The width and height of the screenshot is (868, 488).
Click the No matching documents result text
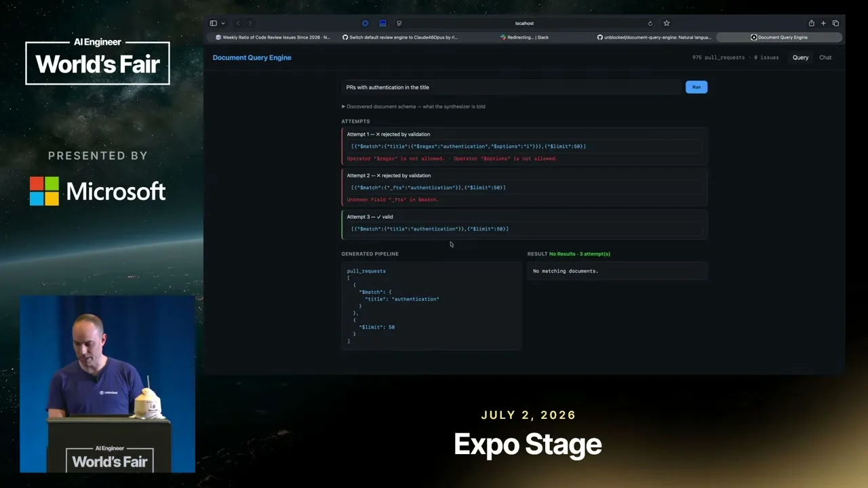click(566, 271)
